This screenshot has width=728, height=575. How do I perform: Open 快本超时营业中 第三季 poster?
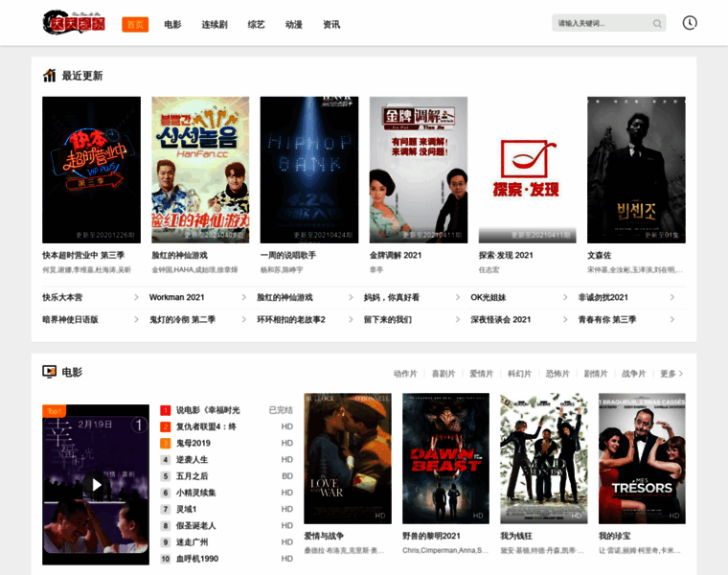click(91, 170)
